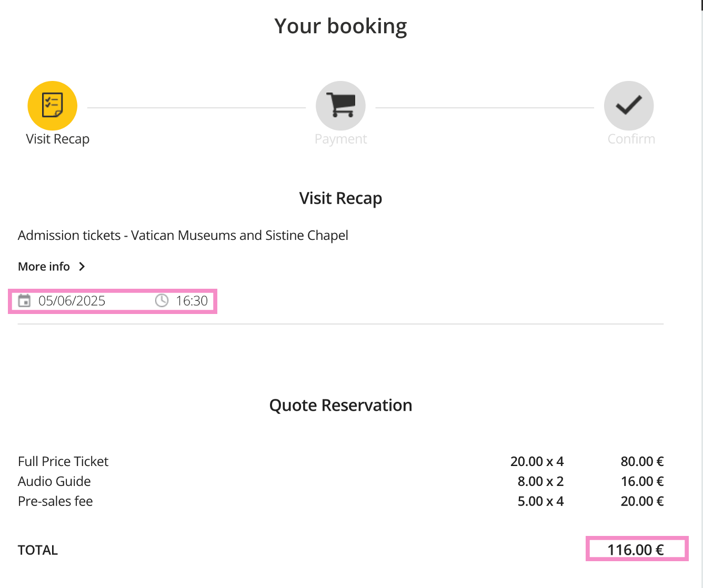Click the Pre-sales fee line item
Viewport: 703px width, 588px height.
point(55,502)
